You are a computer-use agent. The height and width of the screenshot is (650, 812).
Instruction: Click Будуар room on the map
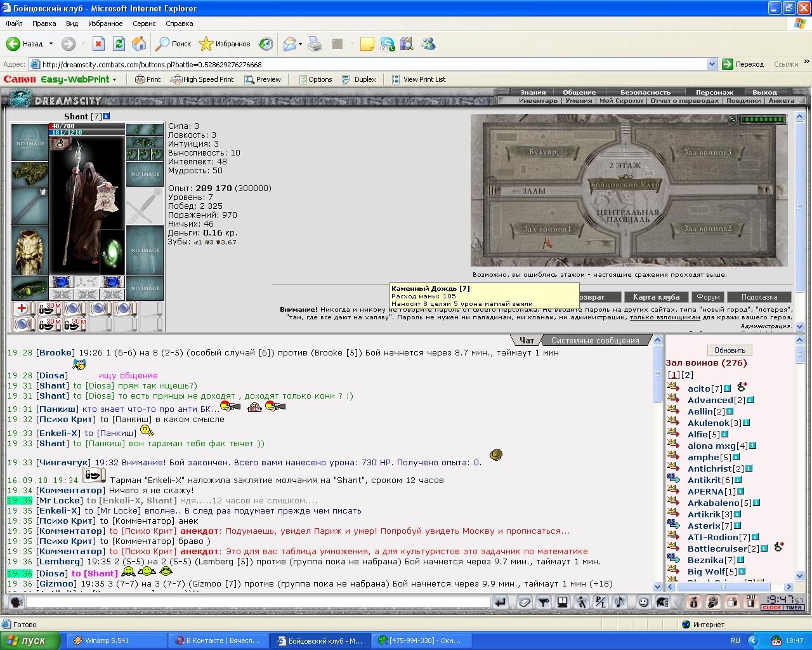(543, 152)
